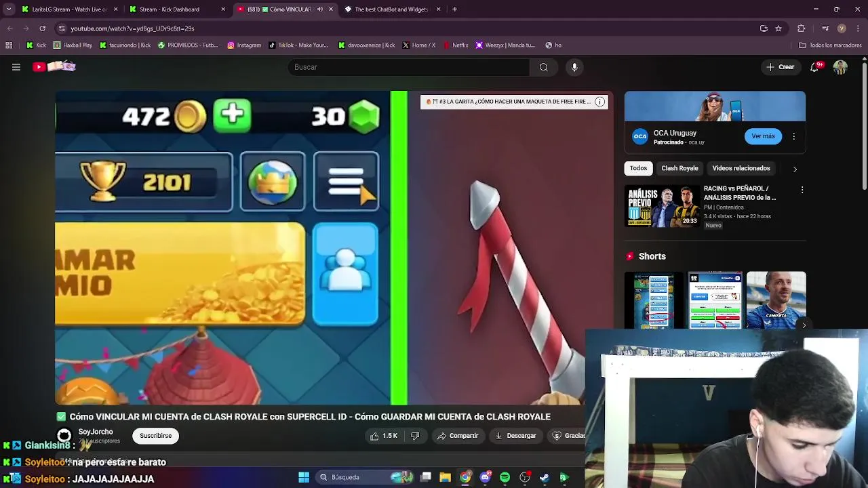This screenshot has width=868, height=488.
Task: Open File Explorer from taskbar
Action: click(x=445, y=477)
